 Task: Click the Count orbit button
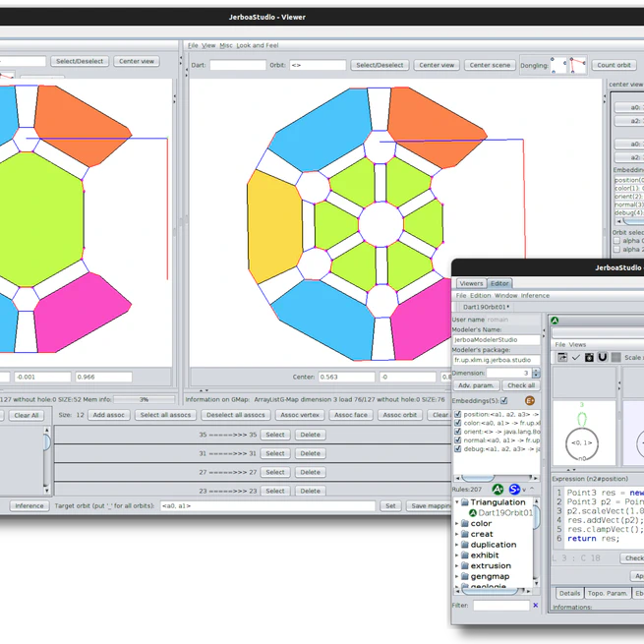point(614,65)
